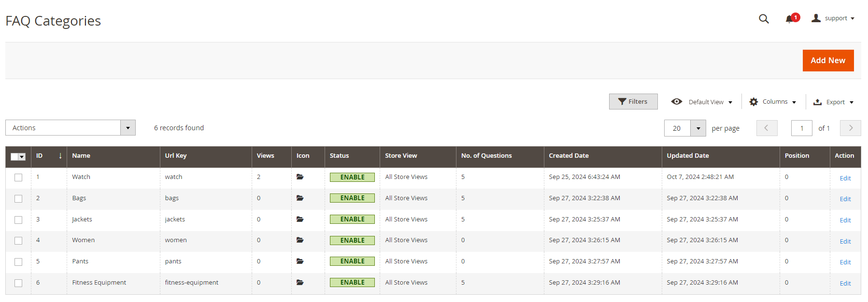Click ENABLE status badge in Women row
The height and width of the screenshot is (302, 868).
tap(352, 240)
